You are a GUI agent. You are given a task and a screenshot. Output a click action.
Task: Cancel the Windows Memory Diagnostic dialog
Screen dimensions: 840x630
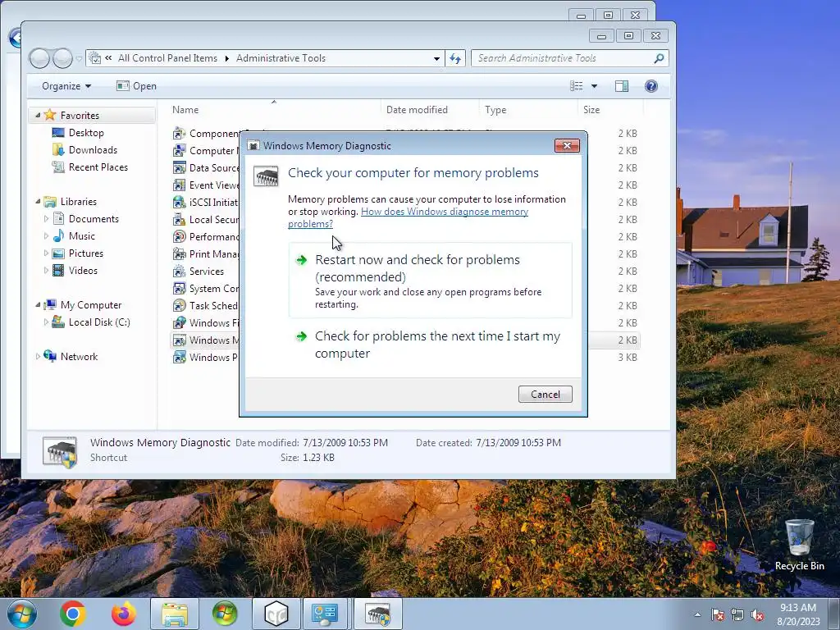point(545,395)
